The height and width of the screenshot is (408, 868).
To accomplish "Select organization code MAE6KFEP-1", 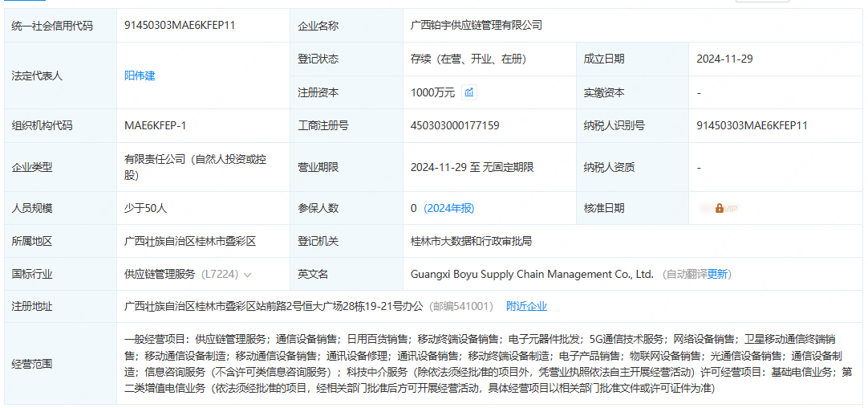I will [155, 126].
